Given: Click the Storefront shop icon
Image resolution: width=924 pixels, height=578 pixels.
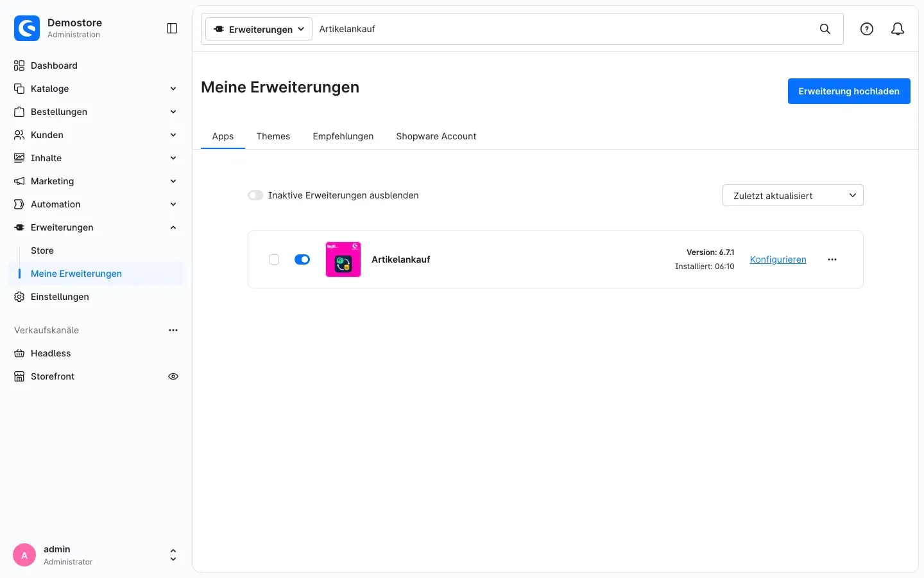Looking at the screenshot, I should [19, 376].
